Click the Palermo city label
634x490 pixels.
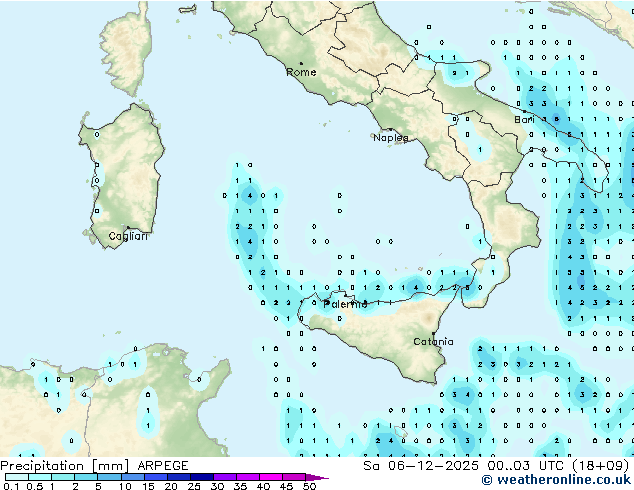[345, 304]
